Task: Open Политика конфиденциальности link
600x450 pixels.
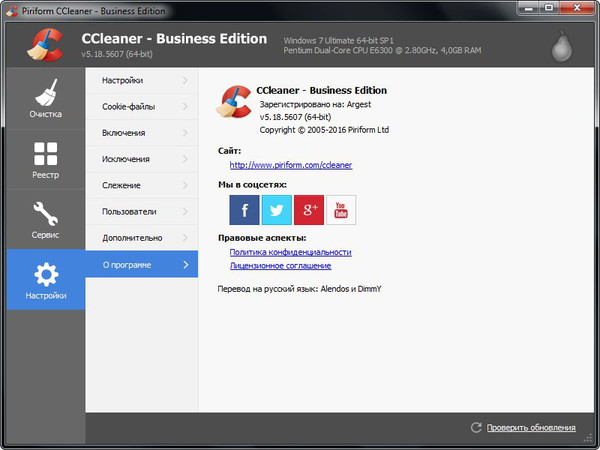Action: pyautogui.click(x=290, y=252)
